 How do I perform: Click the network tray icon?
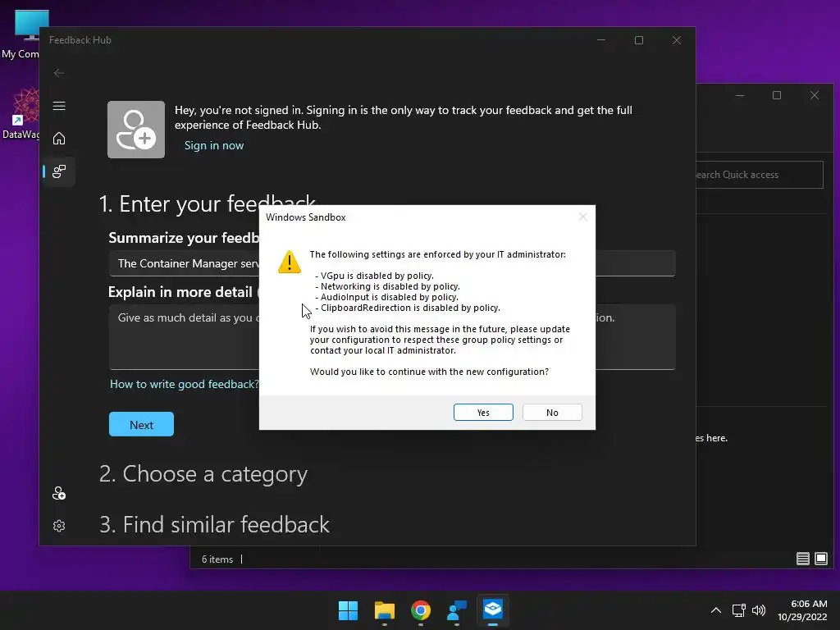[739, 610]
